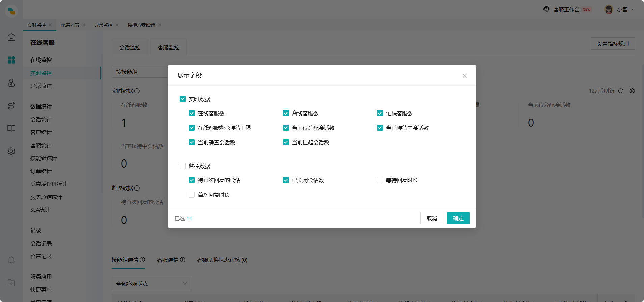
Task: Check the 监控数据 group checkbox
Action: point(183,166)
